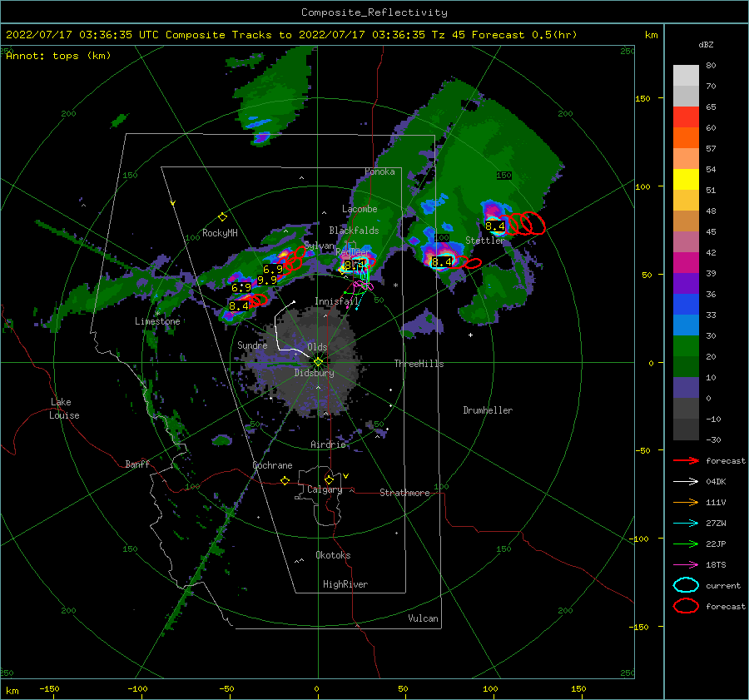Pick the orange 60 dBZ swatch
The height and width of the screenshot is (700, 749).
click(x=686, y=137)
